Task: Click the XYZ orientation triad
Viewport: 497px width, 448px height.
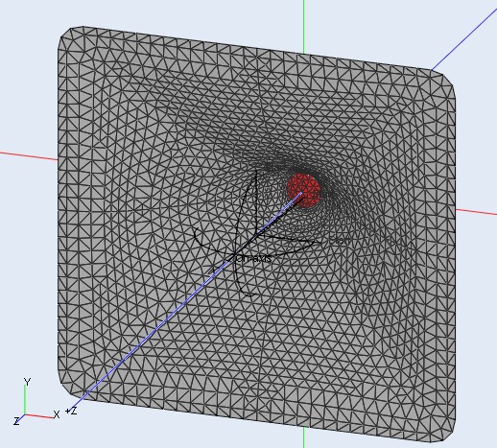Action: [x=36, y=402]
